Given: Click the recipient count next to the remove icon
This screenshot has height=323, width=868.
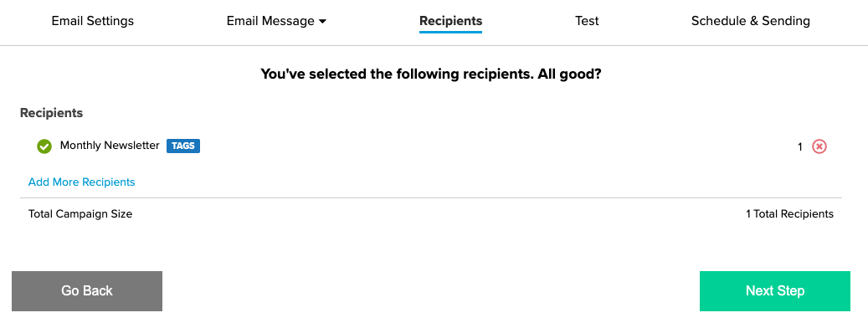Looking at the screenshot, I should (800, 147).
